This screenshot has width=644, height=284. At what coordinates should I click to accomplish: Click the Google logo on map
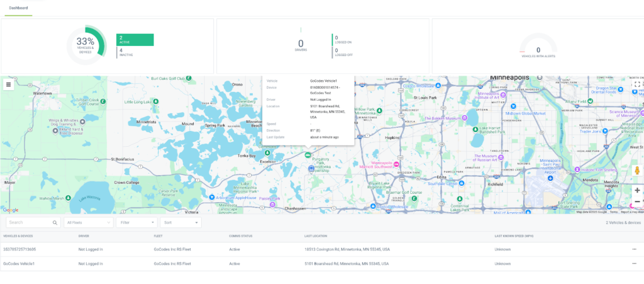coord(11,210)
